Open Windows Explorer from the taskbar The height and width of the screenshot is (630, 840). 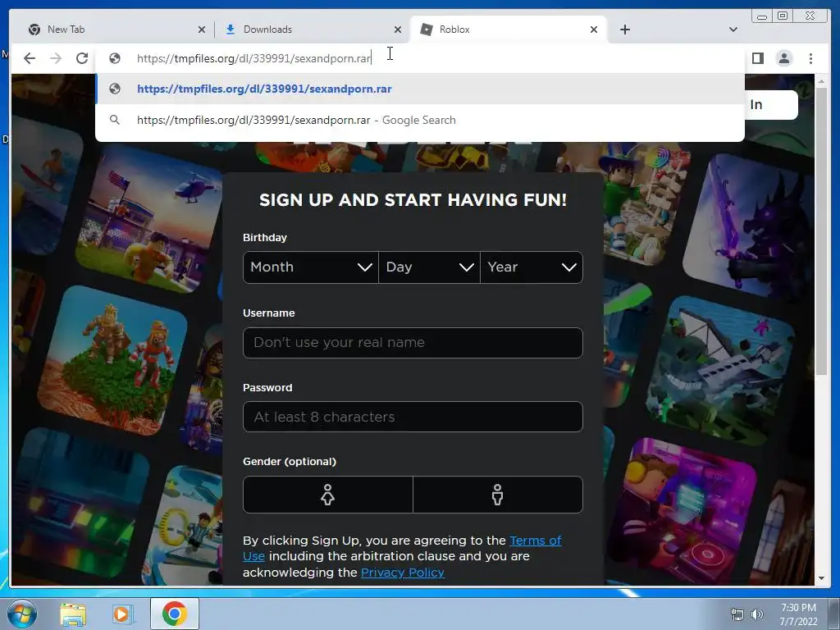(72, 614)
